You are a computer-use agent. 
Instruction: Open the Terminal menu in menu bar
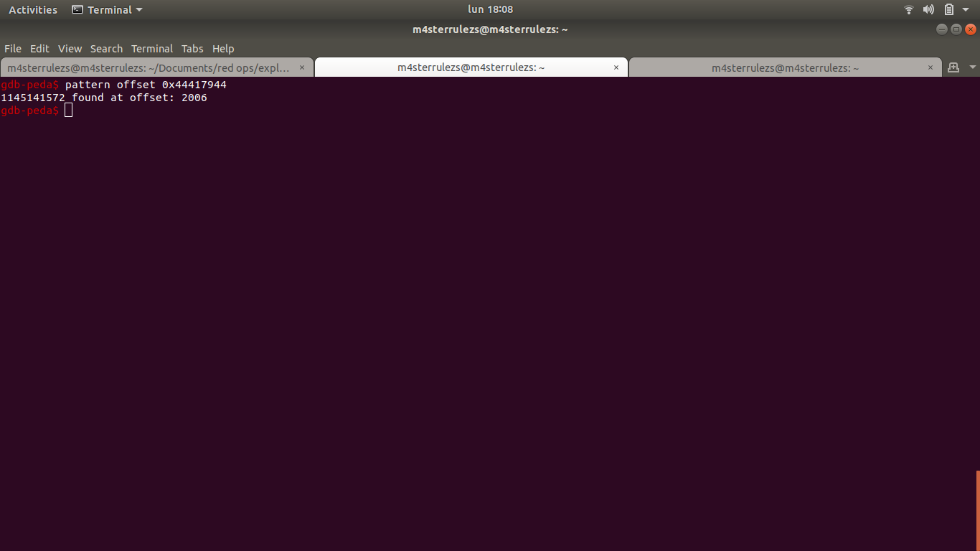point(152,49)
